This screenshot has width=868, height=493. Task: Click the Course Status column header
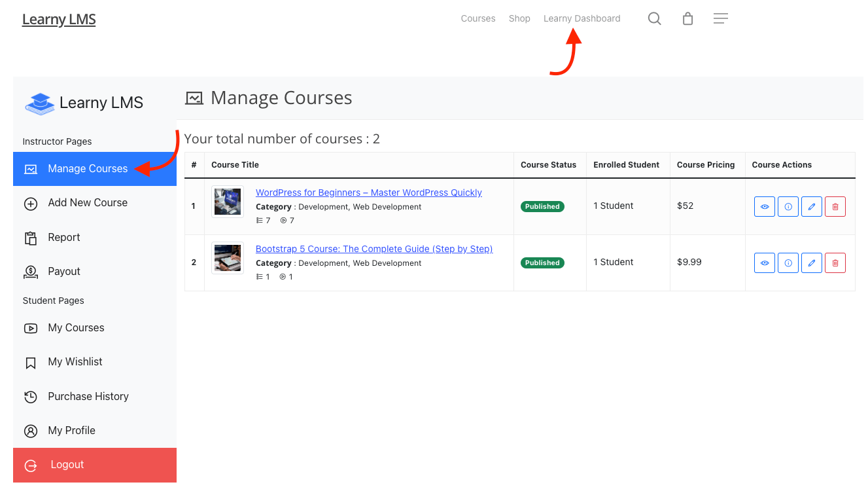[549, 165]
